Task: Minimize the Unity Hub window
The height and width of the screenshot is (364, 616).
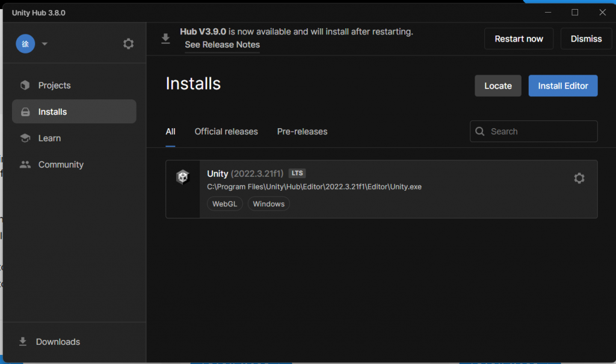Action: coord(547,13)
